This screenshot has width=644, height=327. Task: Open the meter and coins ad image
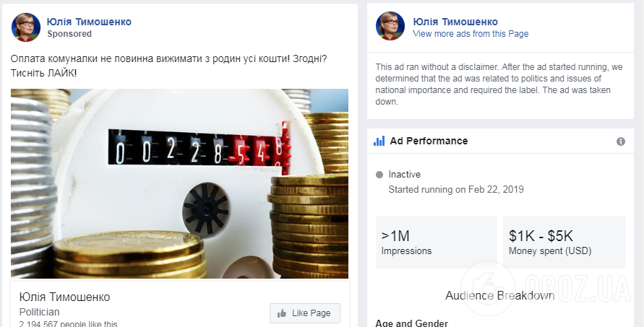pyautogui.click(x=179, y=183)
